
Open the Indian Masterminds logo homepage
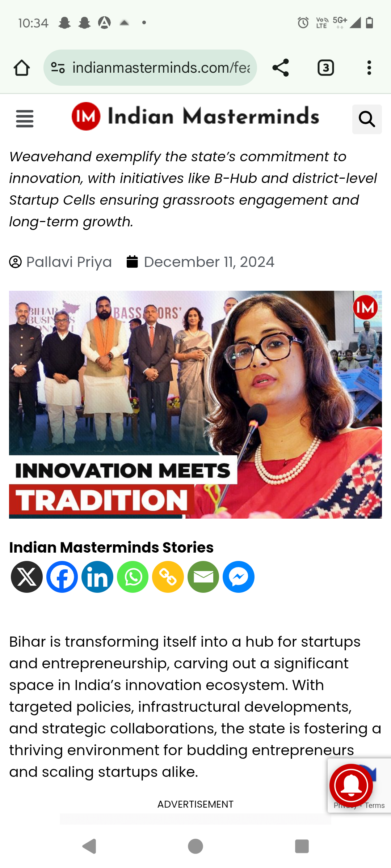pos(195,116)
